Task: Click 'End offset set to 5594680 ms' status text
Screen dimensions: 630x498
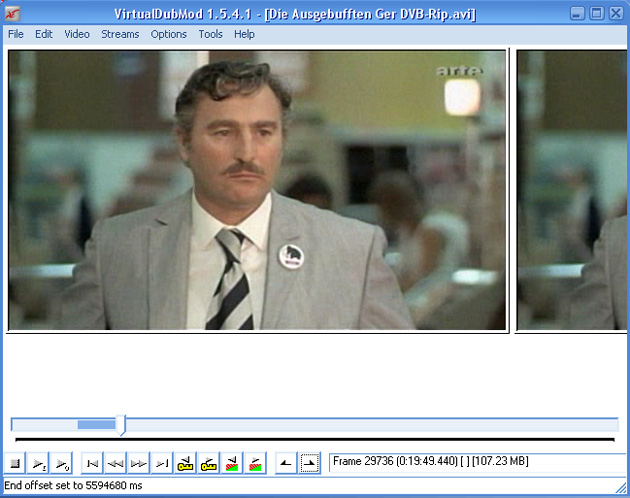Action: 73,486
